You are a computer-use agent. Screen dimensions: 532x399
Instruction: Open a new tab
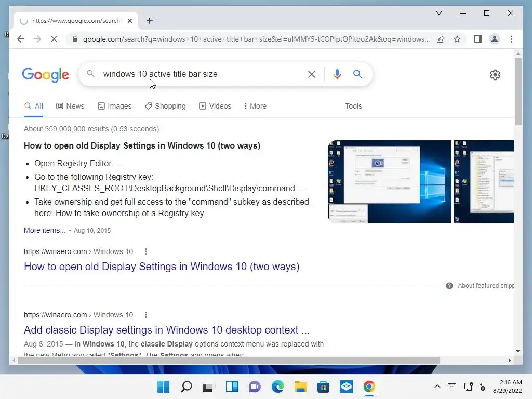point(149,21)
